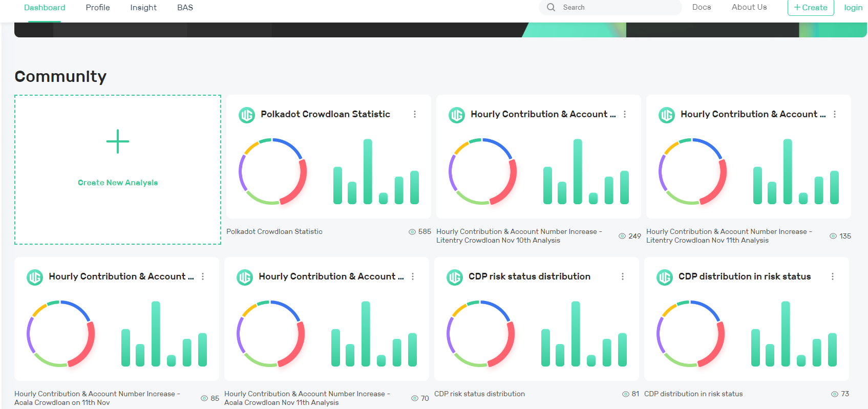Click the eye views icon showing 585
Screen dimensions: 868x409
[412, 232]
